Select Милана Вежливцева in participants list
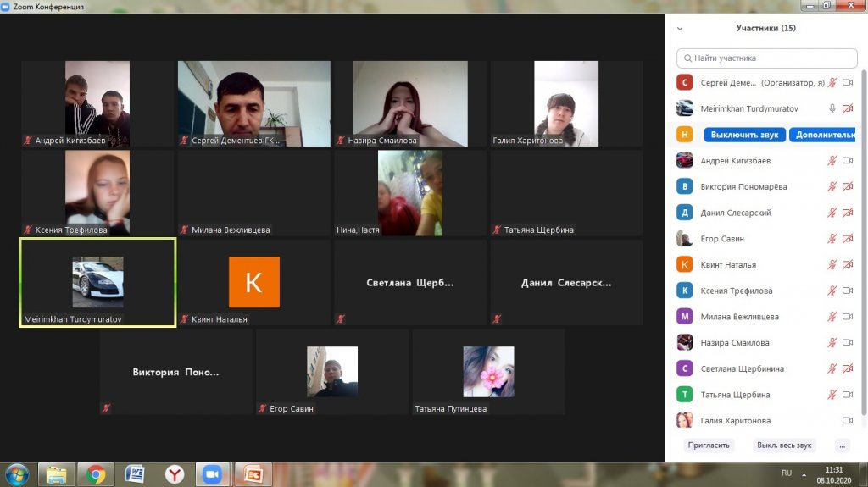Viewport: 868px width, 487px height. [739, 317]
